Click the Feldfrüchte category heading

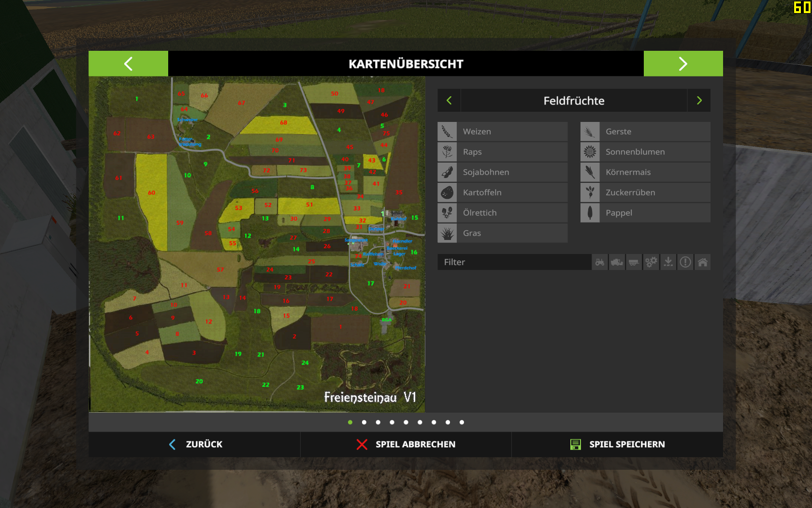click(574, 101)
